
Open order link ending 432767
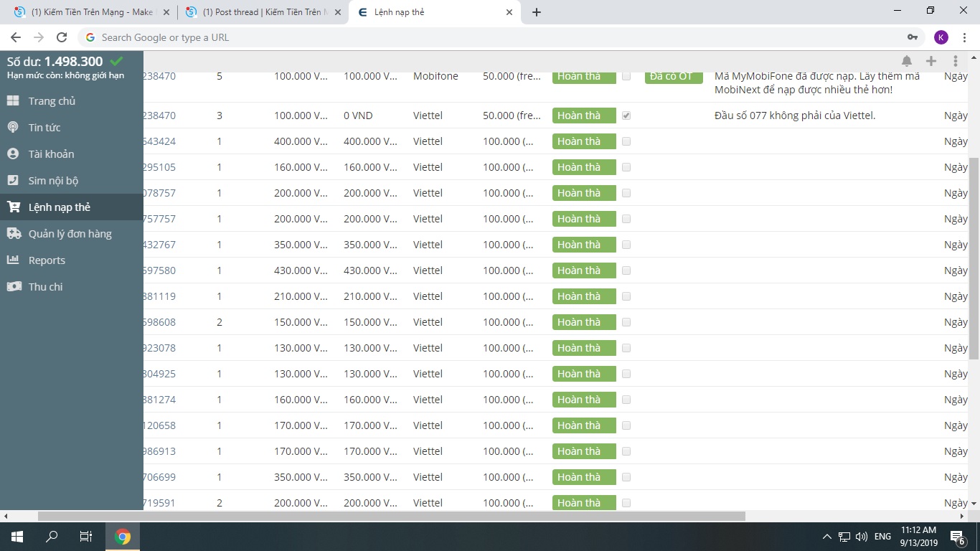coord(159,245)
